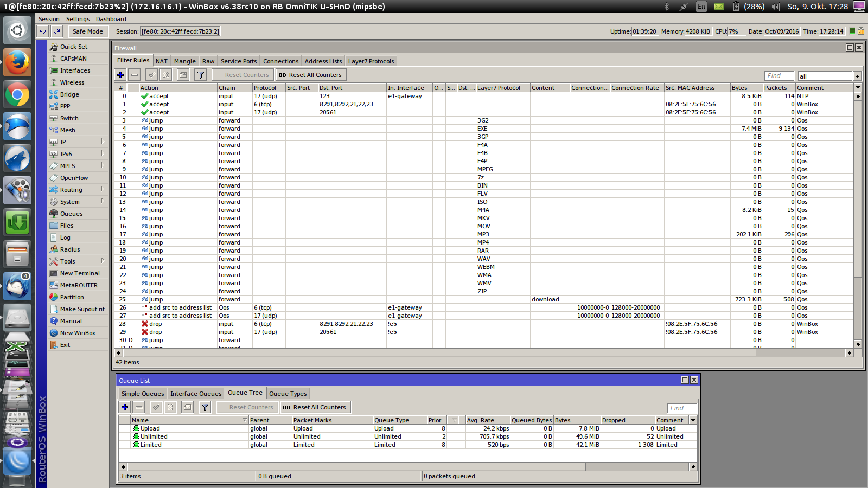Open CAPsMAN from the sidebar

(x=78, y=59)
